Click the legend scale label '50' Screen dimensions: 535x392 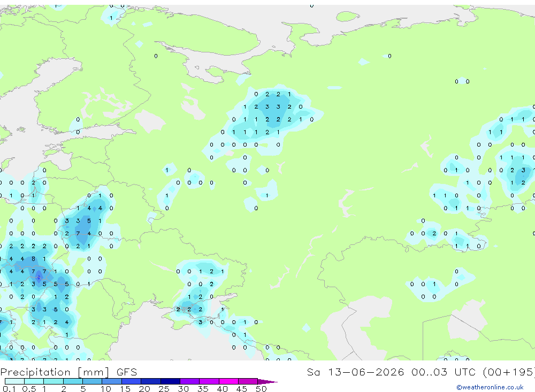click(261, 389)
